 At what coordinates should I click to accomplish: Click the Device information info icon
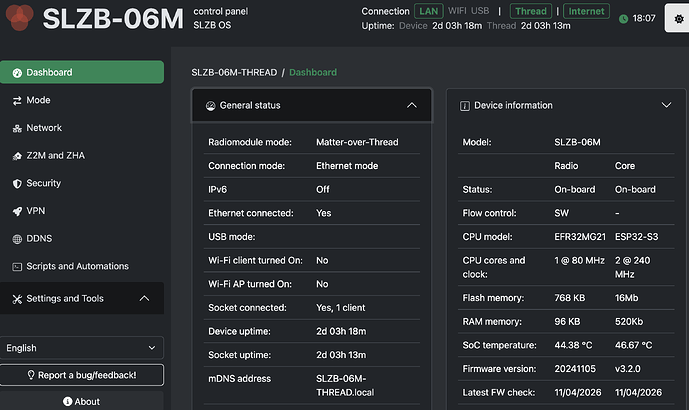[x=464, y=106]
